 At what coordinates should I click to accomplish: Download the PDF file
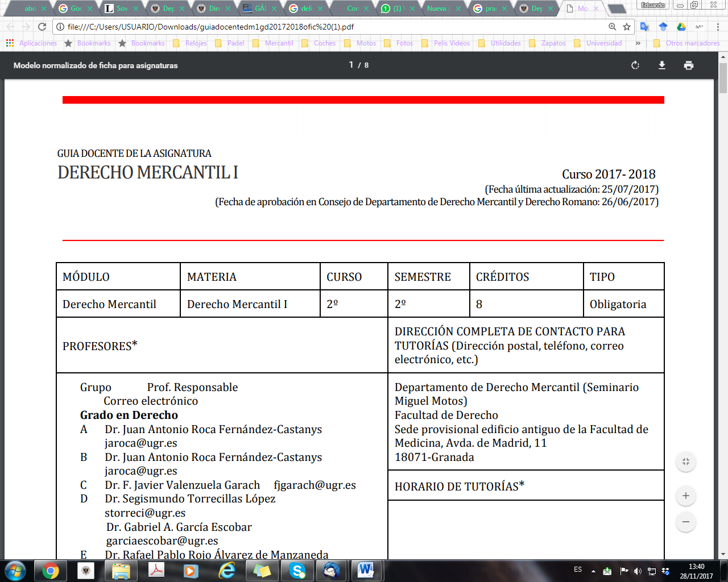pos(662,65)
